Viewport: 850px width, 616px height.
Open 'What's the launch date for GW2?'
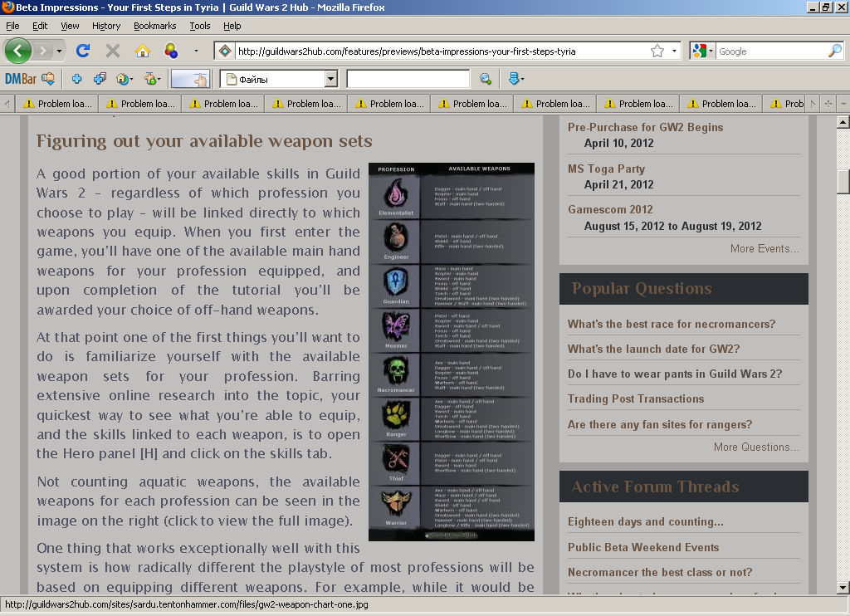653,350
